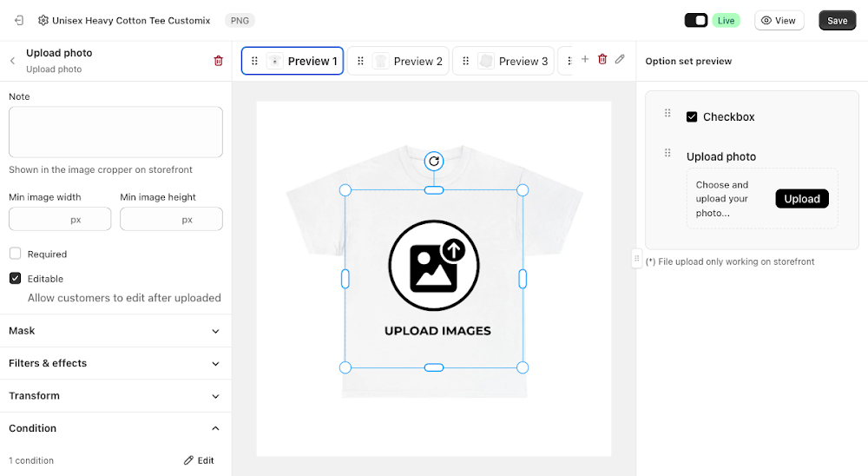Expand the Transform section

point(115,395)
